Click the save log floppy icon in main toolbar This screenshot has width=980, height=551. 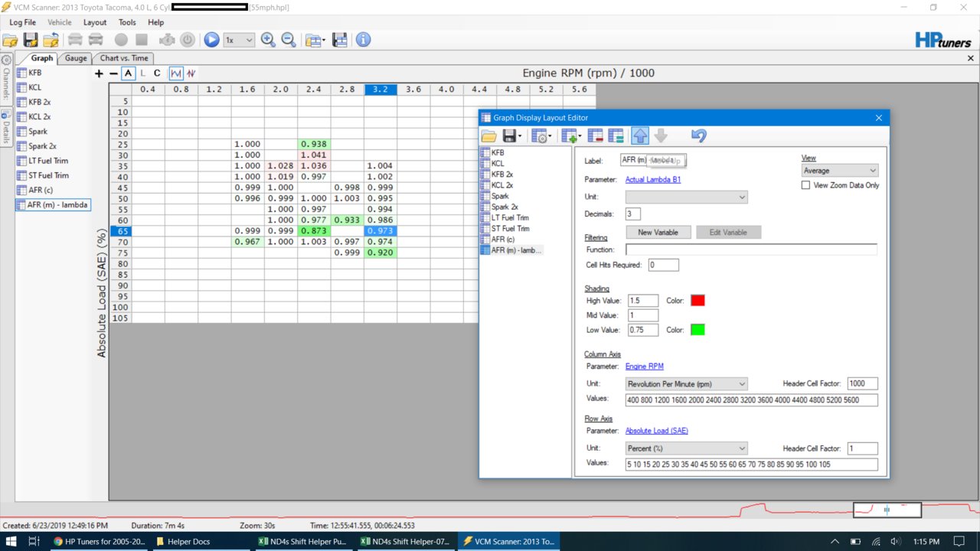click(x=31, y=40)
